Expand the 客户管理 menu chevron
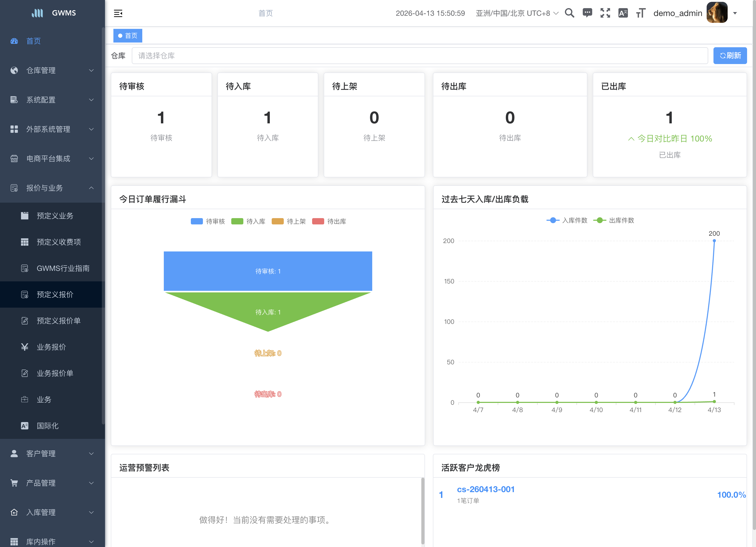This screenshot has width=756, height=547. click(x=91, y=454)
